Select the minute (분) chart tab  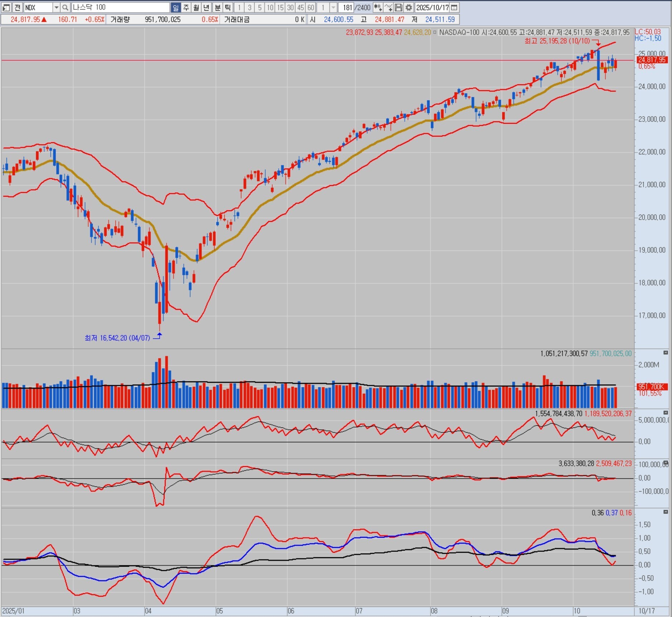point(218,8)
